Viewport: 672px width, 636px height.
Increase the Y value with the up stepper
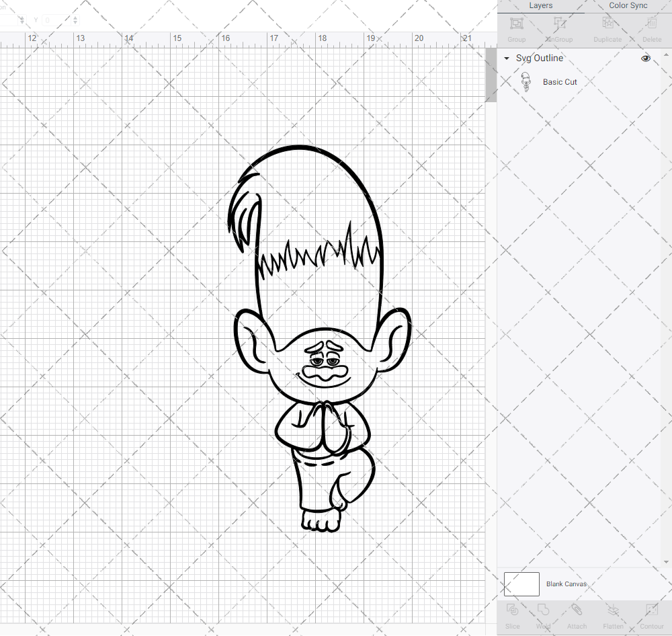(x=75, y=17)
